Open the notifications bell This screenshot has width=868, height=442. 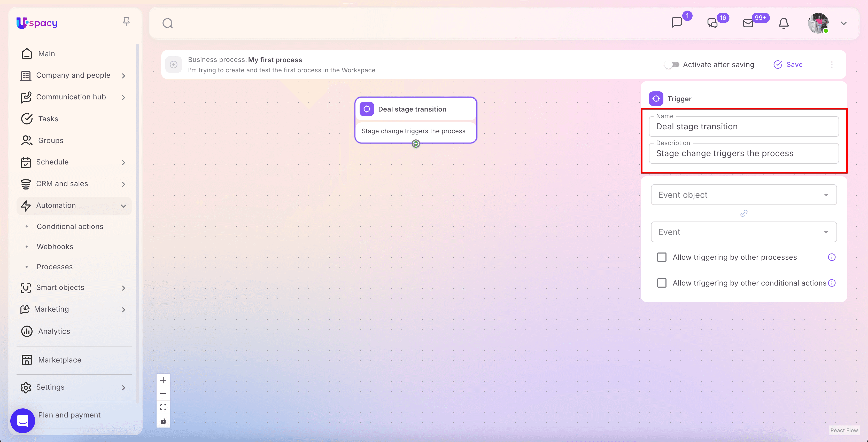[x=784, y=23]
